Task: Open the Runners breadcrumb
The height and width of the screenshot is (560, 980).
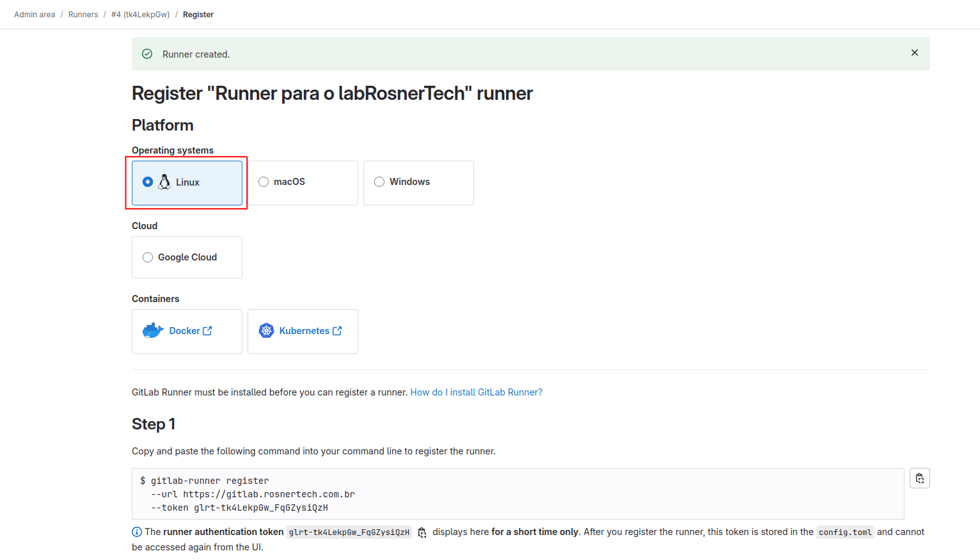Action: pyautogui.click(x=83, y=15)
